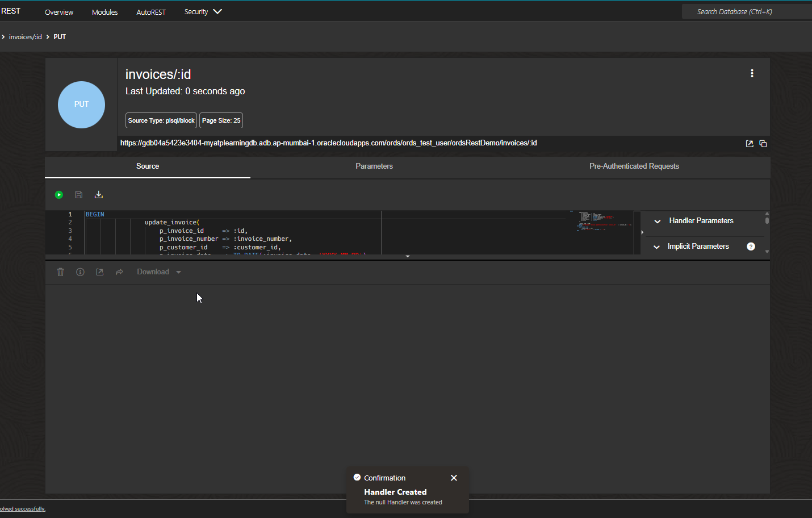Download the handler code
The width and height of the screenshot is (812, 518).
point(98,194)
